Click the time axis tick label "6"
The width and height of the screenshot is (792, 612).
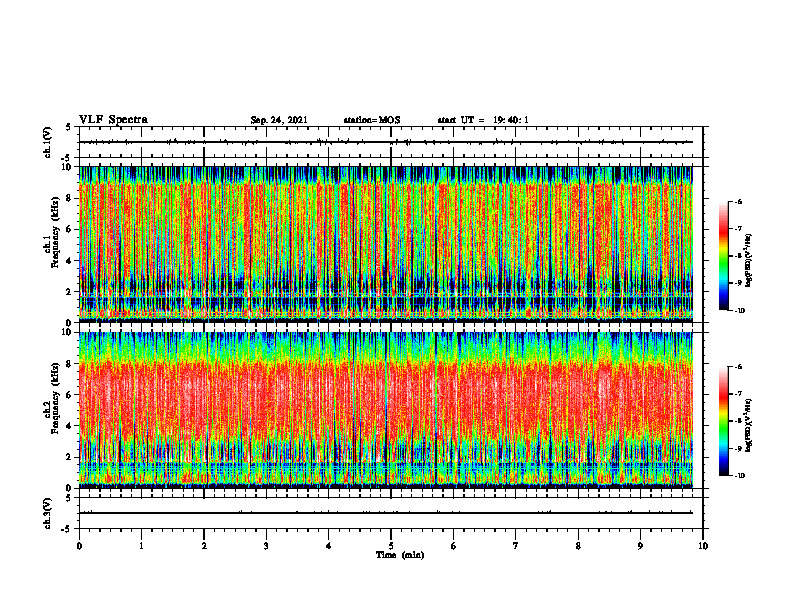coord(454,546)
